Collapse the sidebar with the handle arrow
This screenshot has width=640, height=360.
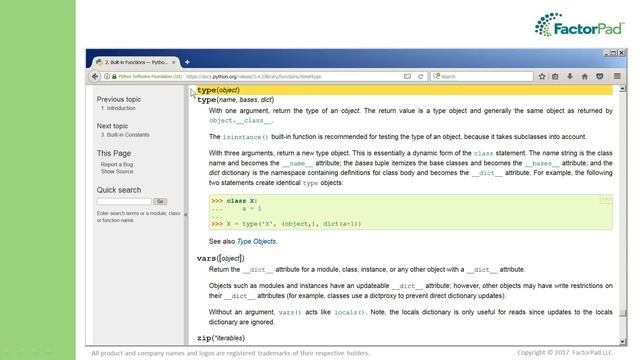coord(186,214)
